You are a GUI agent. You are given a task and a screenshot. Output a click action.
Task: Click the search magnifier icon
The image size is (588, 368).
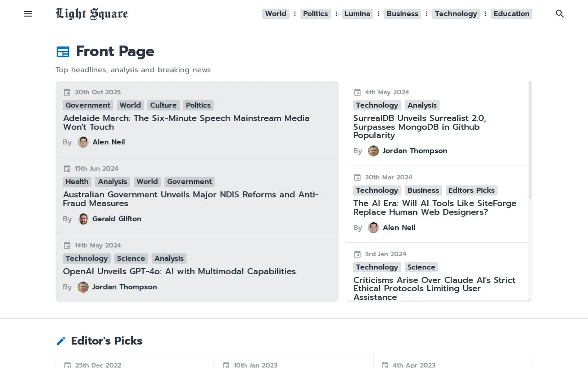coord(560,14)
